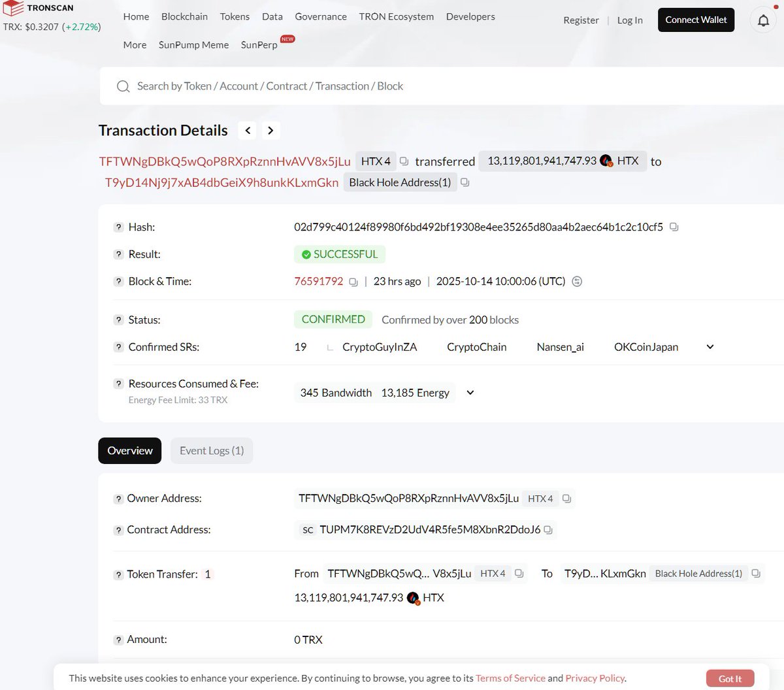The width and height of the screenshot is (784, 690).
Task: Switch to Event Logs (1) tab
Action: coord(212,451)
